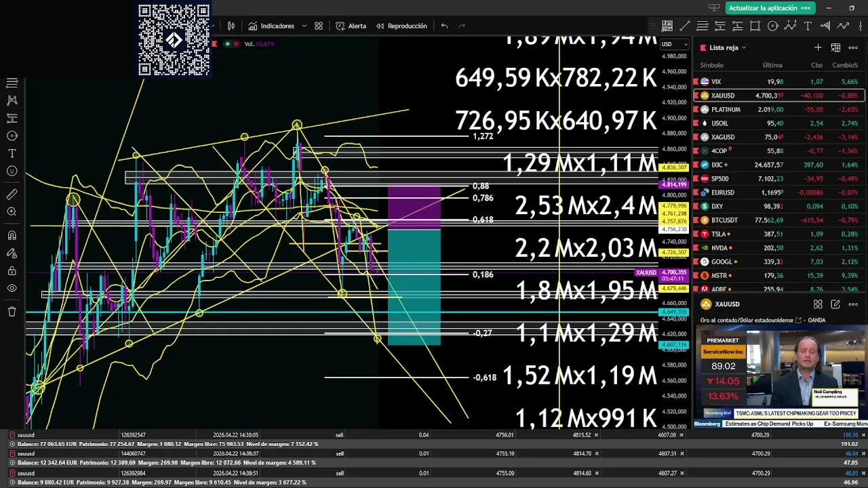Screen dimensions: 868x488
Task: Click the Bloomberg video thumbnail
Action: (780, 375)
